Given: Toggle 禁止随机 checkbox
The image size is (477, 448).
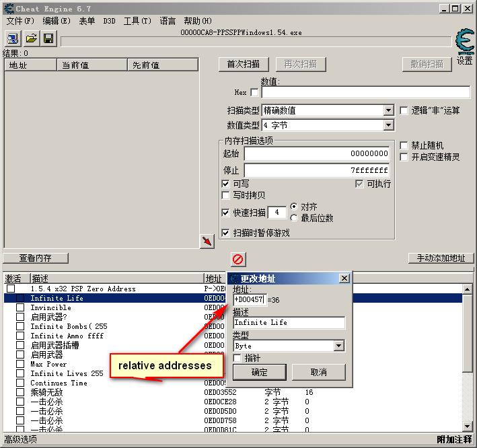Looking at the screenshot, I should [x=404, y=145].
